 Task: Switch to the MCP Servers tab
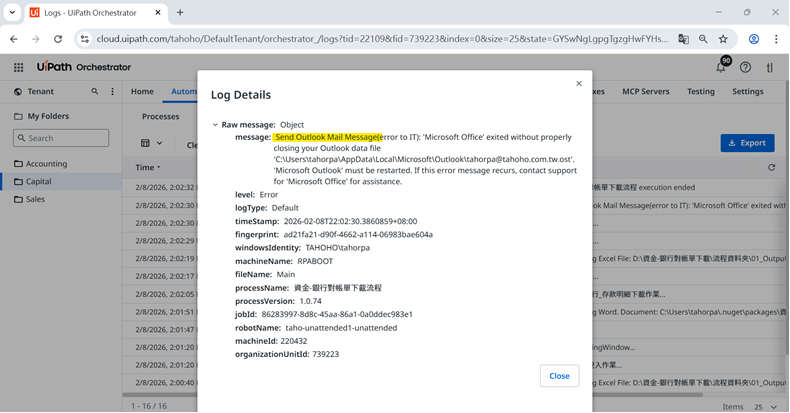click(x=645, y=92)
